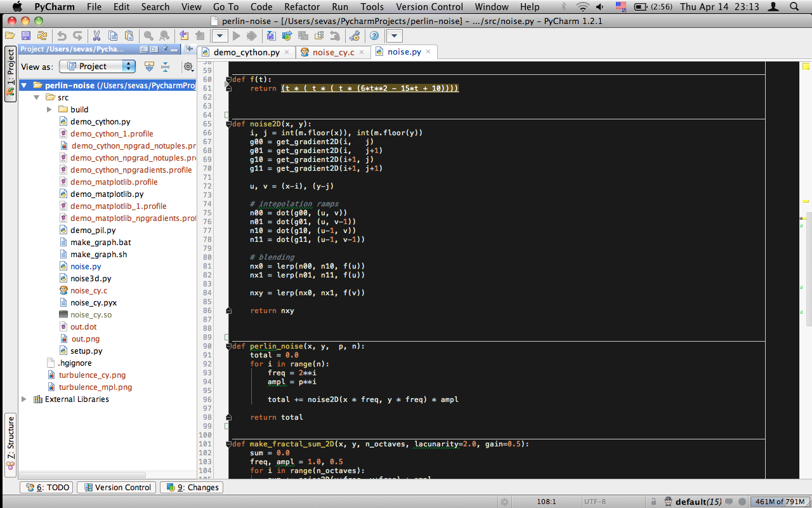Image resolution: width=812 pixels, height=508 pixels.
Task: Commit changes VCS toolbar icon
Action: click(x=287, y=36)
